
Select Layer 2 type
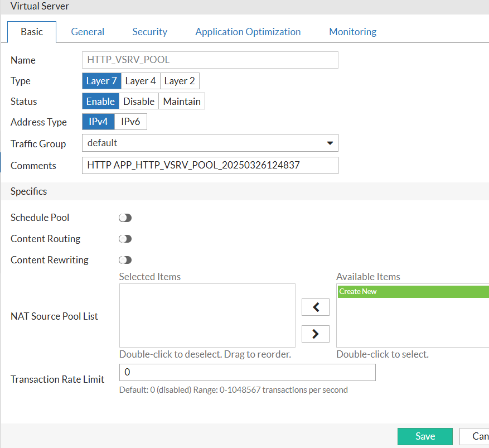tap(180, 81)
